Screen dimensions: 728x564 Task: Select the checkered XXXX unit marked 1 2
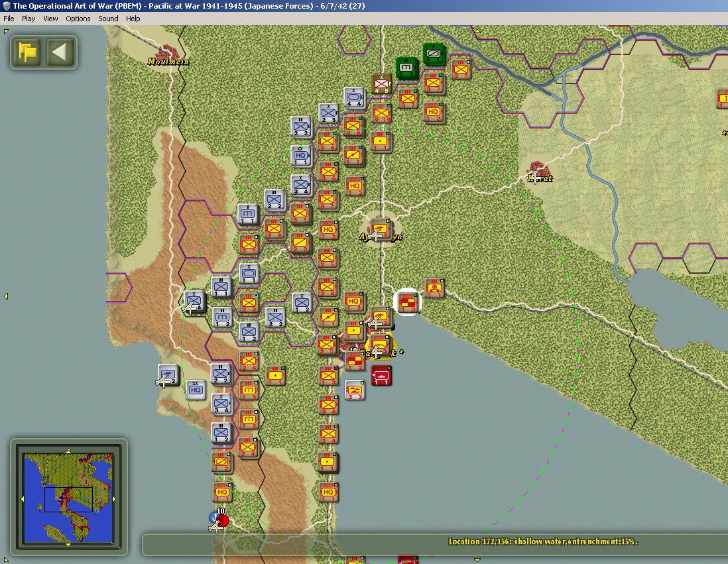pyautogui.click(x=355, y=361)
